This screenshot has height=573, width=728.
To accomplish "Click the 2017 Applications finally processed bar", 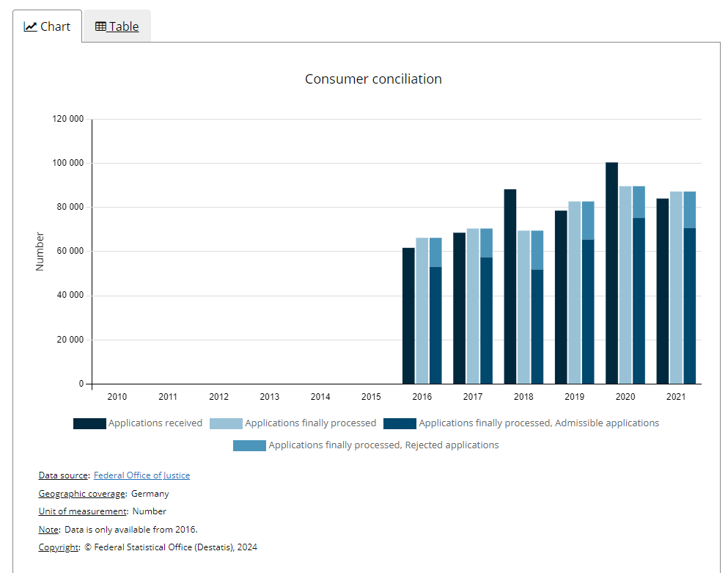I will click(x=473, y=306).
